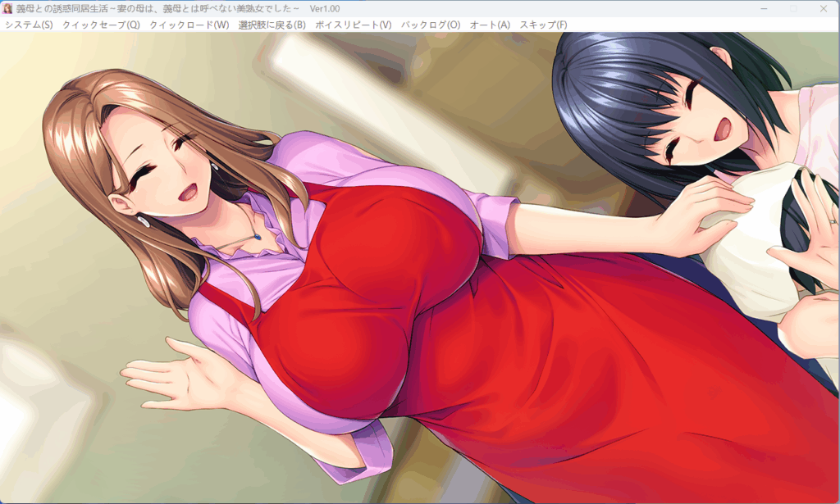The width and height of the screenshot is (840, 504).
Task: Click the game window title icon
Action: pyautogui.click(x=7, y=8)
